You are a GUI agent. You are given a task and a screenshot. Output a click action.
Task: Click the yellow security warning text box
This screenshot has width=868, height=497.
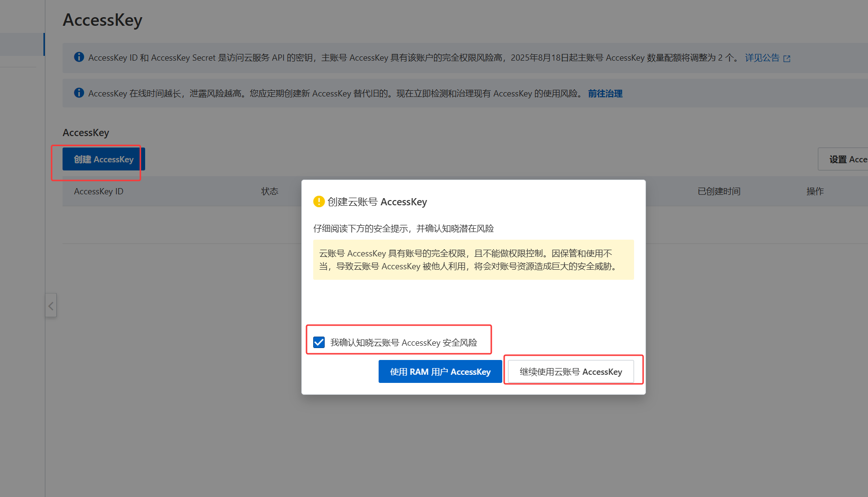coord(474,260)
